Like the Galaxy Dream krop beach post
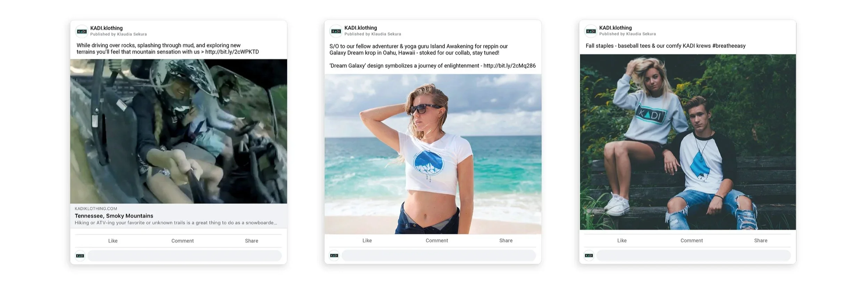This screenshot has height=292, width=868. tap(367, 241)
